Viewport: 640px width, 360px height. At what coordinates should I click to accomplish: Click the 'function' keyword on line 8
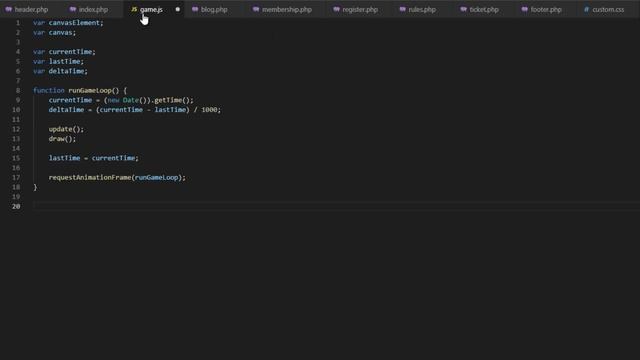pos(49,90)
